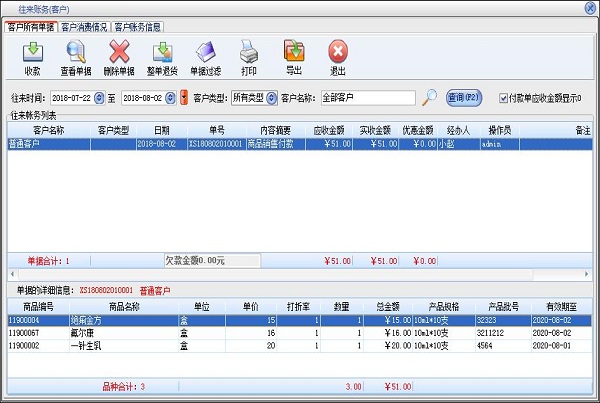The height and width of the screenshot is (403, 600).
Task: Click the 单据过滤 filter icon
Action: [x=207, y=56]
